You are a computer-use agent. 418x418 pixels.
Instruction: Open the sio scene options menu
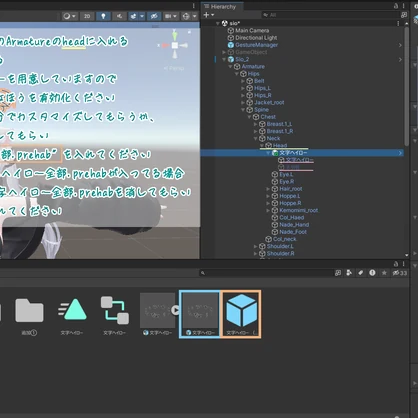(x=398, y=23)
